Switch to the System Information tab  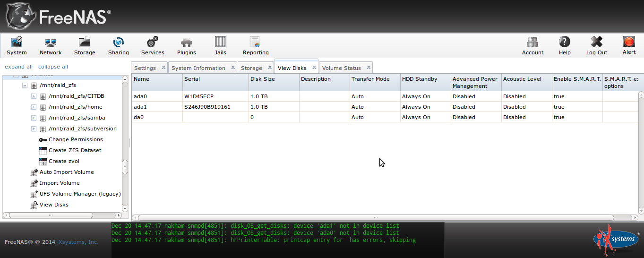pyautogui.click(x=198, y=68)
